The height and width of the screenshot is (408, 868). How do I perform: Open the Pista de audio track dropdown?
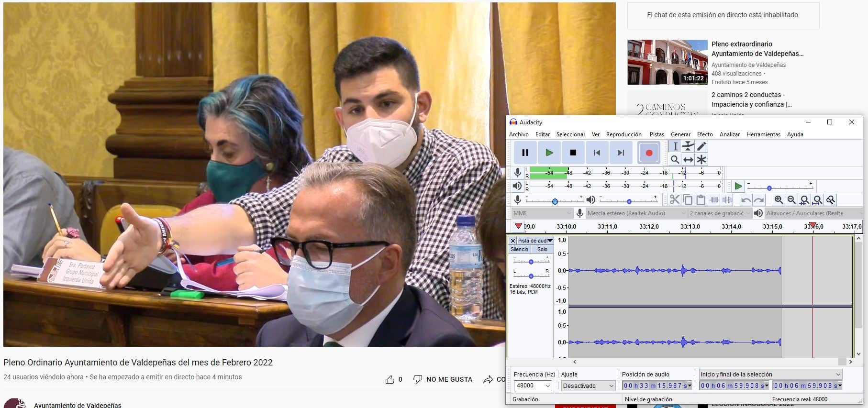535,241
